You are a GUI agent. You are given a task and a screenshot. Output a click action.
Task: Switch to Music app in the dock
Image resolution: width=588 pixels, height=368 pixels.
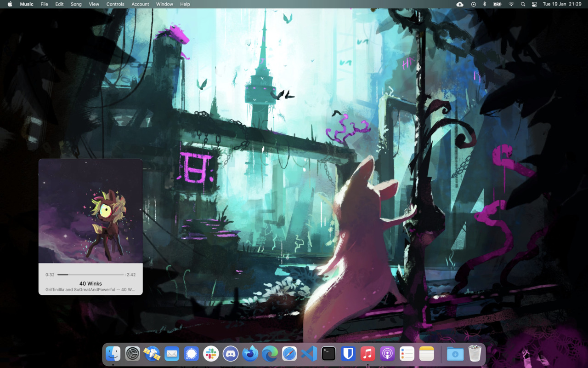click(367, 354)
